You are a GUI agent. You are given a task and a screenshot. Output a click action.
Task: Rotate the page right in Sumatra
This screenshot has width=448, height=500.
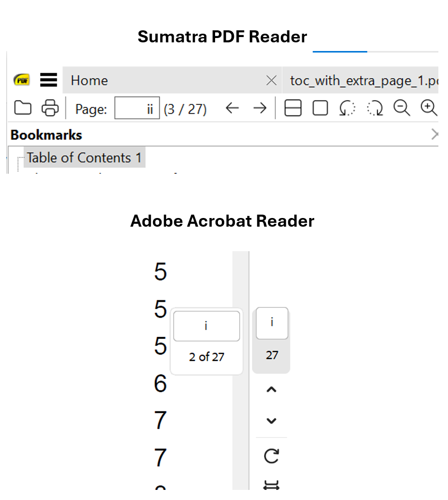coord(375,108)
